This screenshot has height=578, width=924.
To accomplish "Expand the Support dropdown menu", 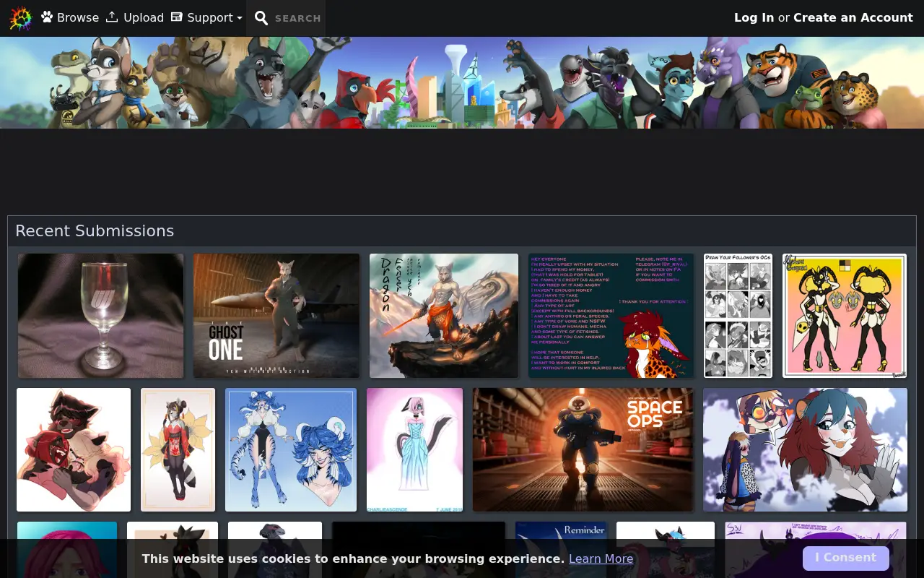I will pos(206,17).
